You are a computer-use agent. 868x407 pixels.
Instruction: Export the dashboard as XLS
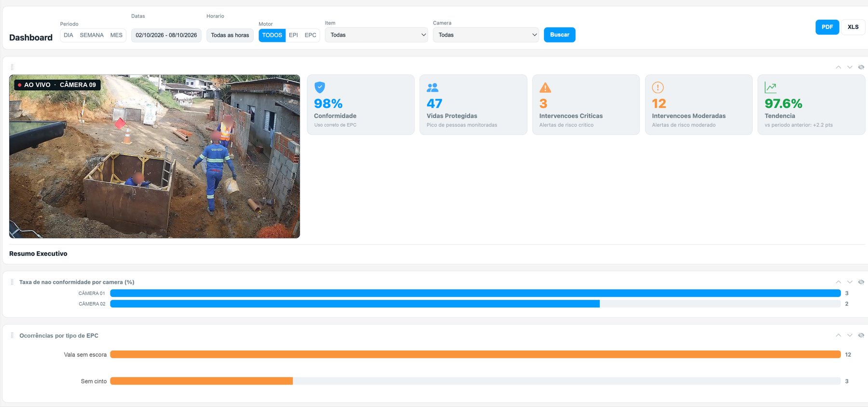853,27
